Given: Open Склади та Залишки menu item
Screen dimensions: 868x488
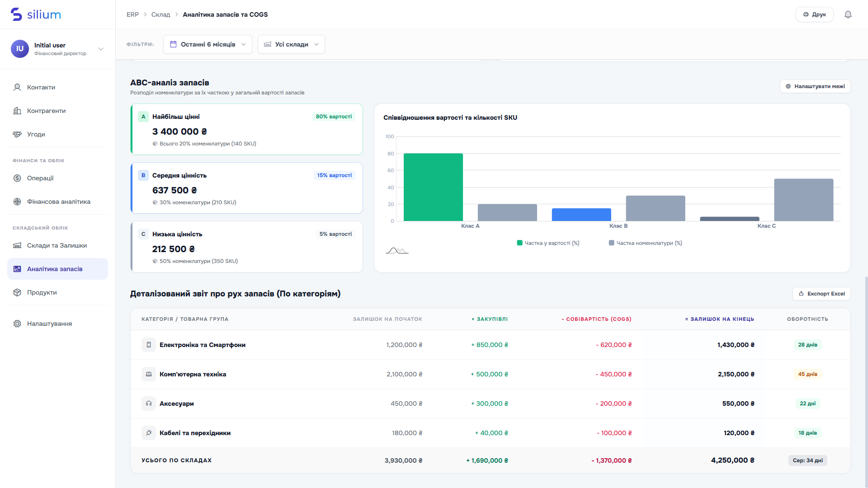Looking at the screenshot, I should coord(58,245).
